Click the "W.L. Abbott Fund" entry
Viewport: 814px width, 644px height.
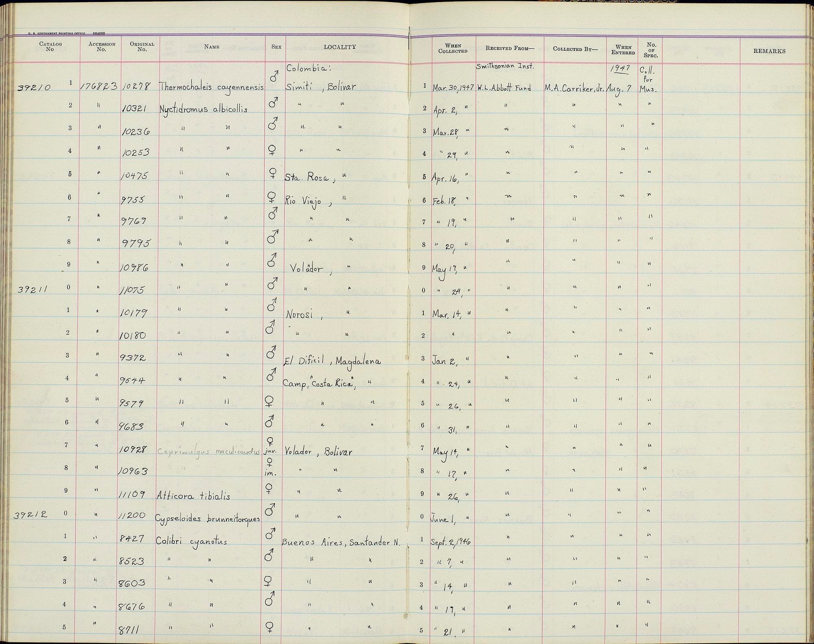point(504,87)
